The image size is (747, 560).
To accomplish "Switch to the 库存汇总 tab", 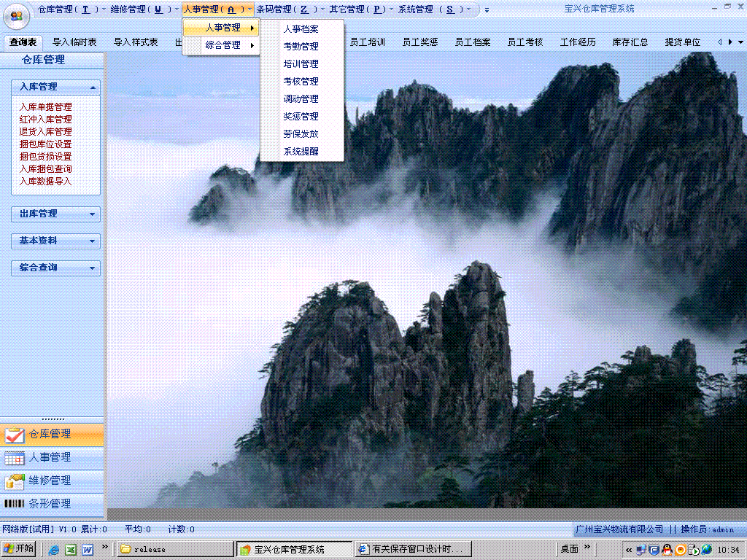I will 630,42.
